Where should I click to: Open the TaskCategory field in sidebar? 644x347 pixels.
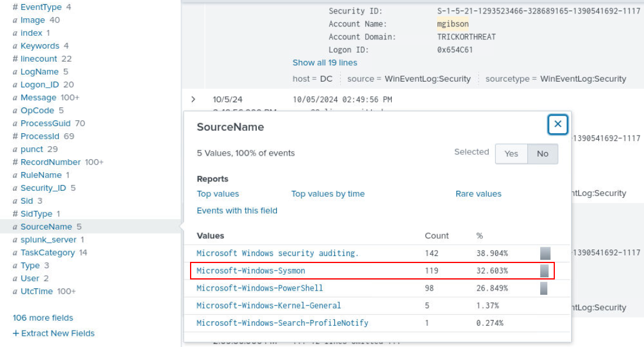click(48, 252)
